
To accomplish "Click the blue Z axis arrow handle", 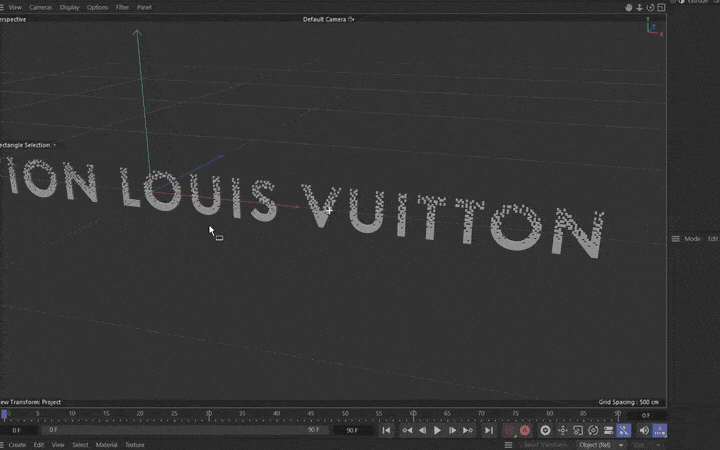I will tap(221, 157).
